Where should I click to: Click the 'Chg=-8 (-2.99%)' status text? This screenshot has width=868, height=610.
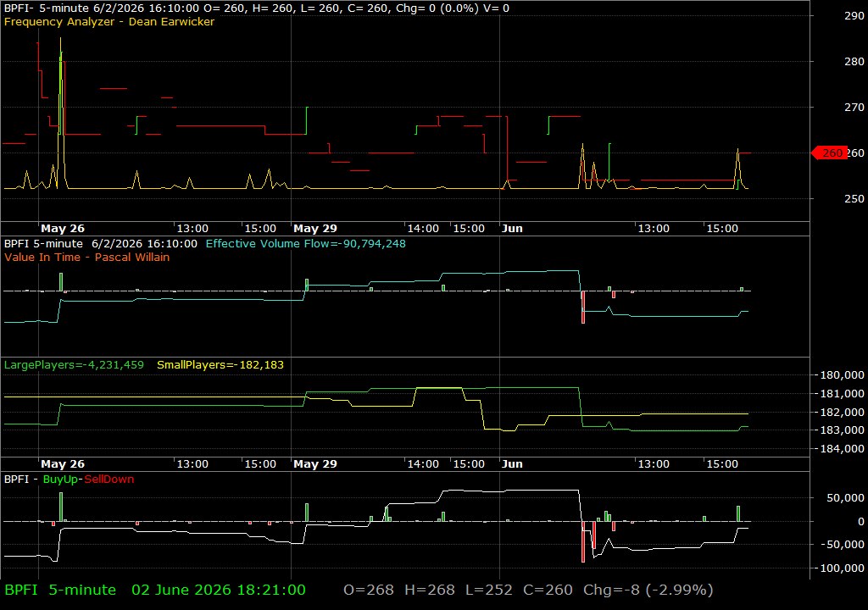[x=648, y=590]
